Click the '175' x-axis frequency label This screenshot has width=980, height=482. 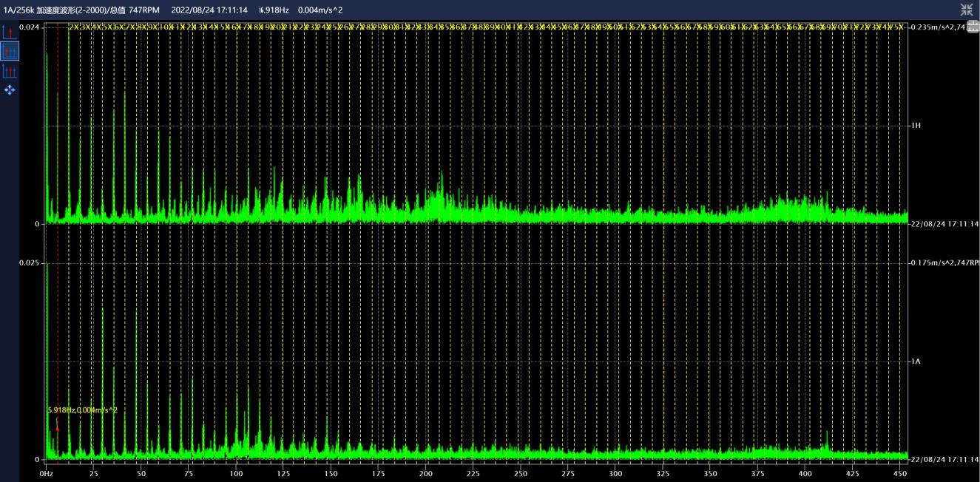pyautogui.click(x=379, y=473)
